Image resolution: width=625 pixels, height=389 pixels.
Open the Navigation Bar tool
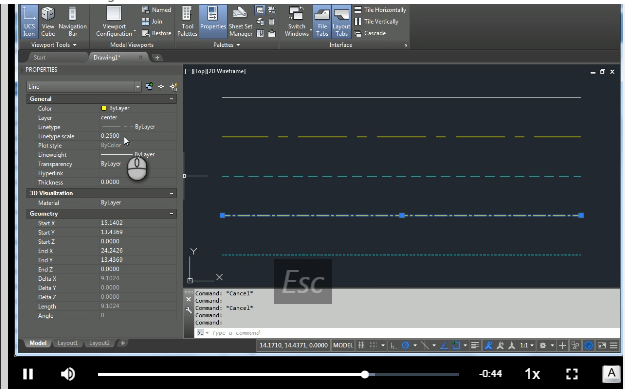click(x=73, y=22)
